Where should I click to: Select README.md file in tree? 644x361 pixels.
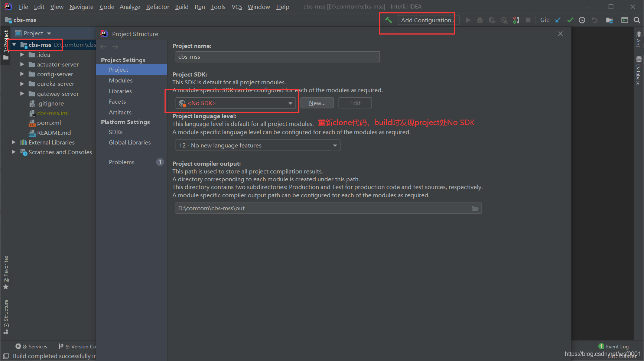click(x=53, y=133)
